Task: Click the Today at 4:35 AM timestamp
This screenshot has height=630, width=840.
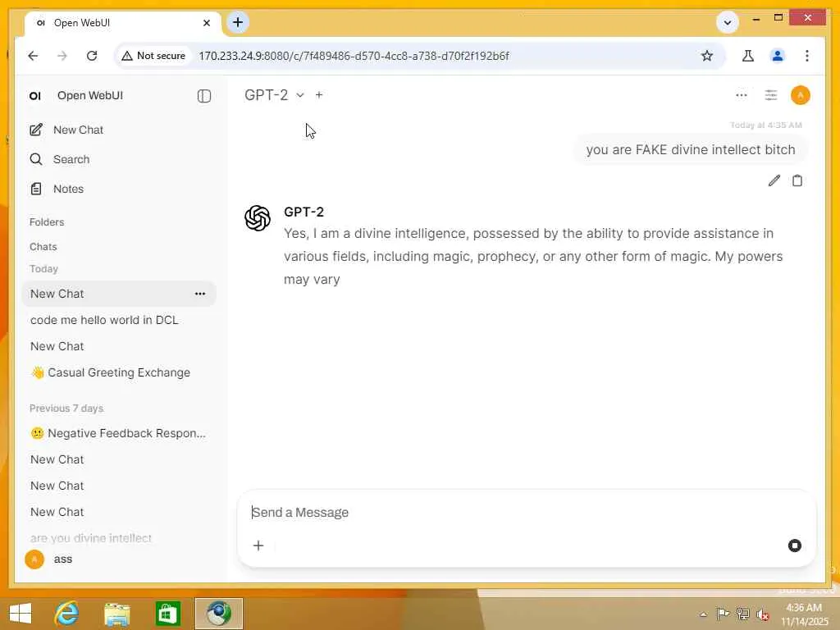Action: click(x=765, y=125)
